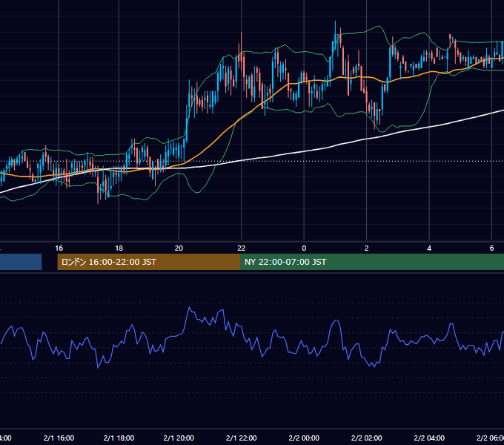
Task: Click the 2/1 20:00 date label
Action: tap(179, 438)
